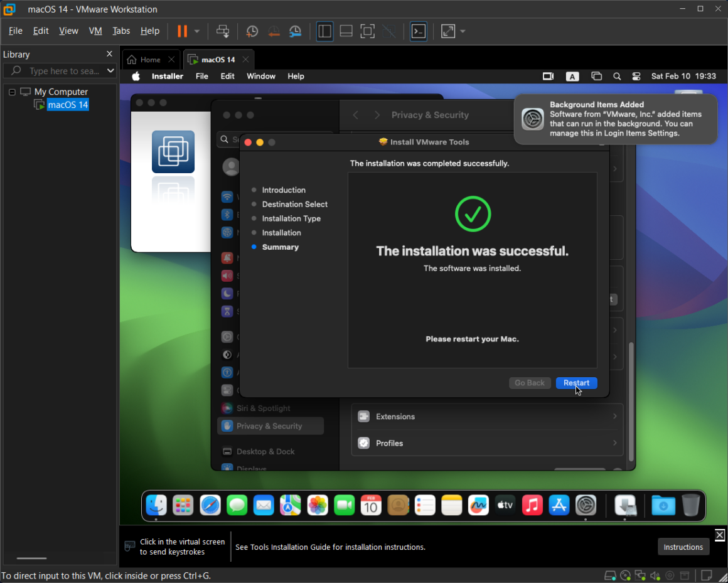
Task: Click the hard disk status bar icon
Action: point(611,576)
